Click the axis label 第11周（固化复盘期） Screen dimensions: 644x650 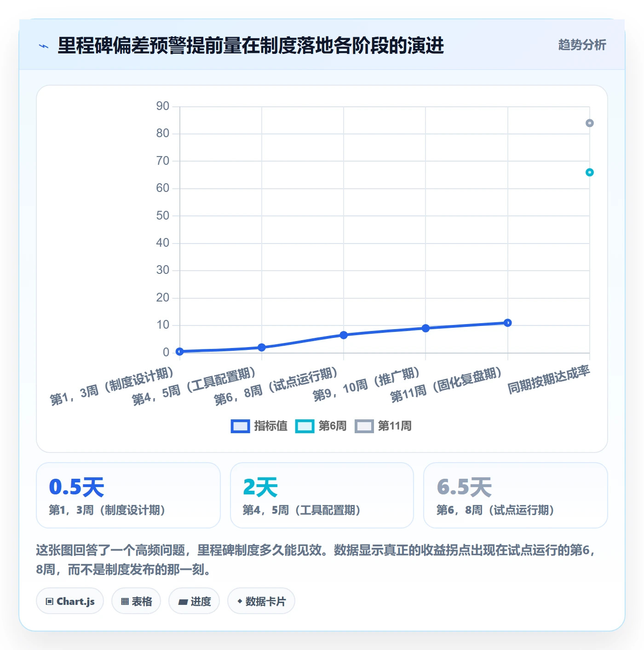(446, 385)
